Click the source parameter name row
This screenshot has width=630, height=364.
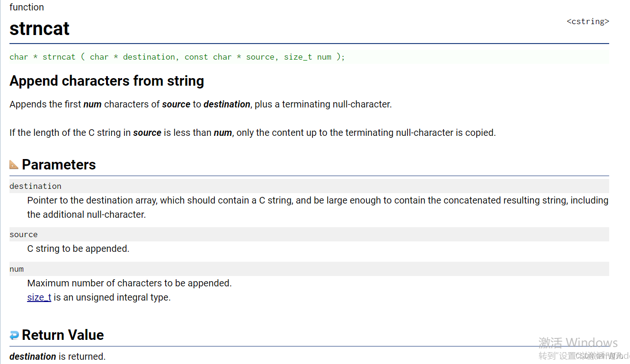(x=309, y=234)
